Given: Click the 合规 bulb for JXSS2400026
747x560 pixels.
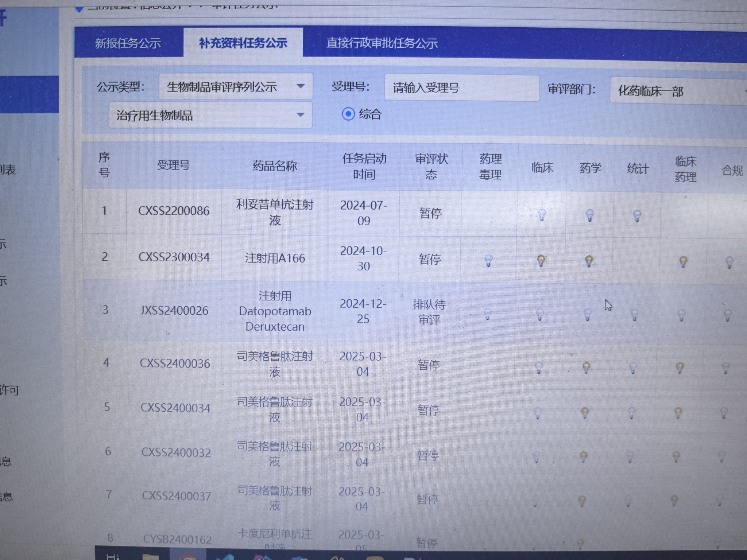Looking at the screenshot, I should 728,315.
